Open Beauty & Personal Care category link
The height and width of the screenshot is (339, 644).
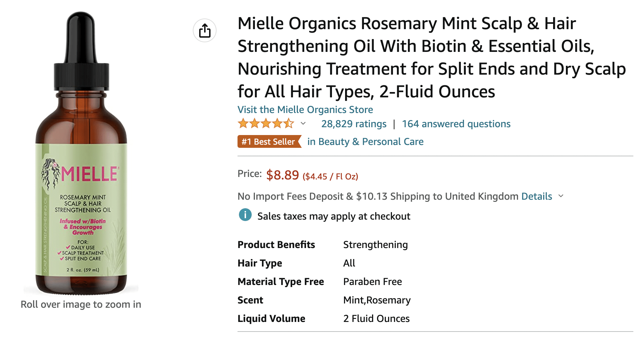tap(365, 141)
